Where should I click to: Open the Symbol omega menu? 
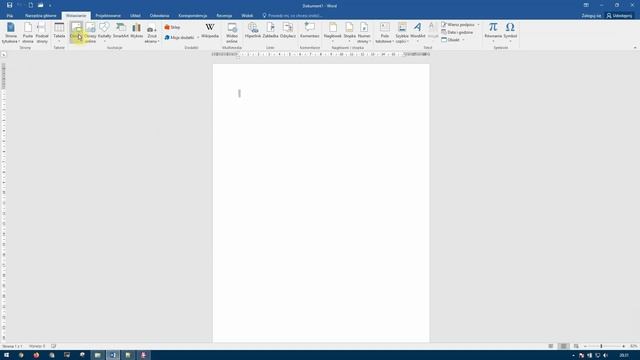510,32
